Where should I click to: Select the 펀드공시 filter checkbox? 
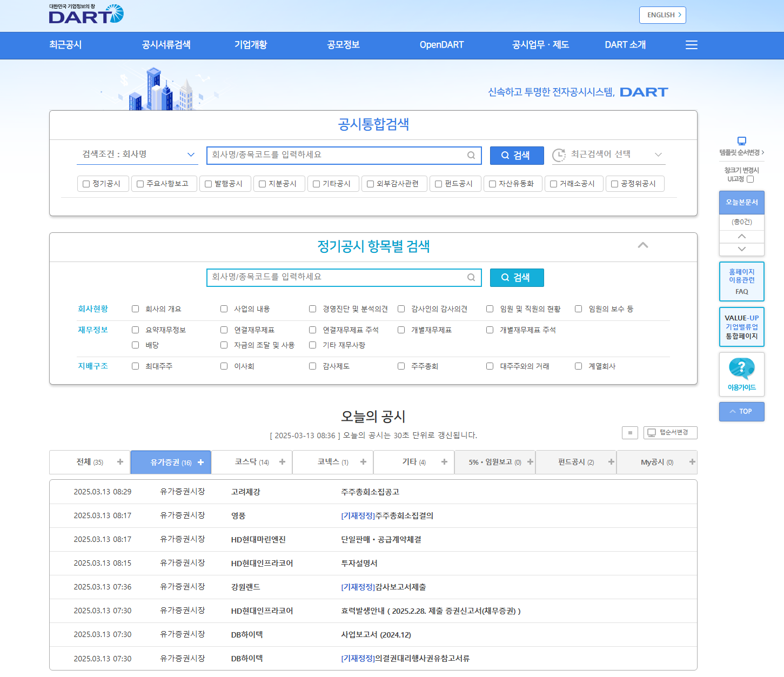[438, 184]
